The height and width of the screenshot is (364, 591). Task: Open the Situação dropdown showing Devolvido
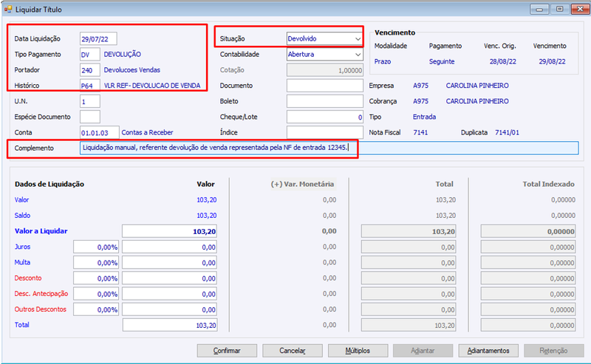point(324,38)
